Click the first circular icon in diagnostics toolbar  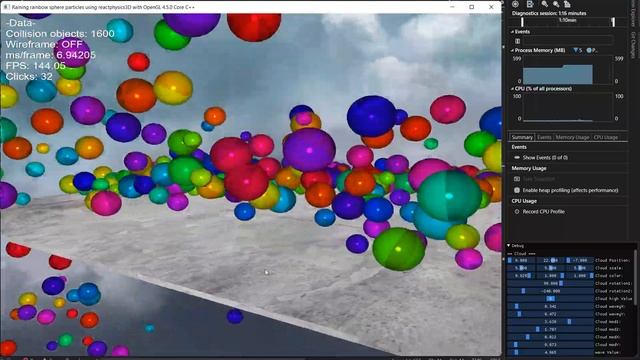pos(515,4)
